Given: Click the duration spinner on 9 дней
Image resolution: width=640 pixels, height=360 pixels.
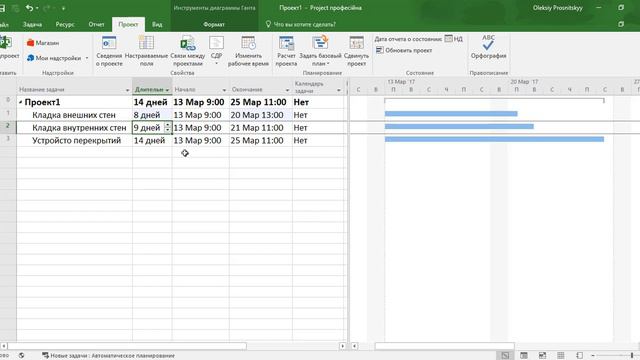Looking at the screenshot, I should [x=167, y=127].
